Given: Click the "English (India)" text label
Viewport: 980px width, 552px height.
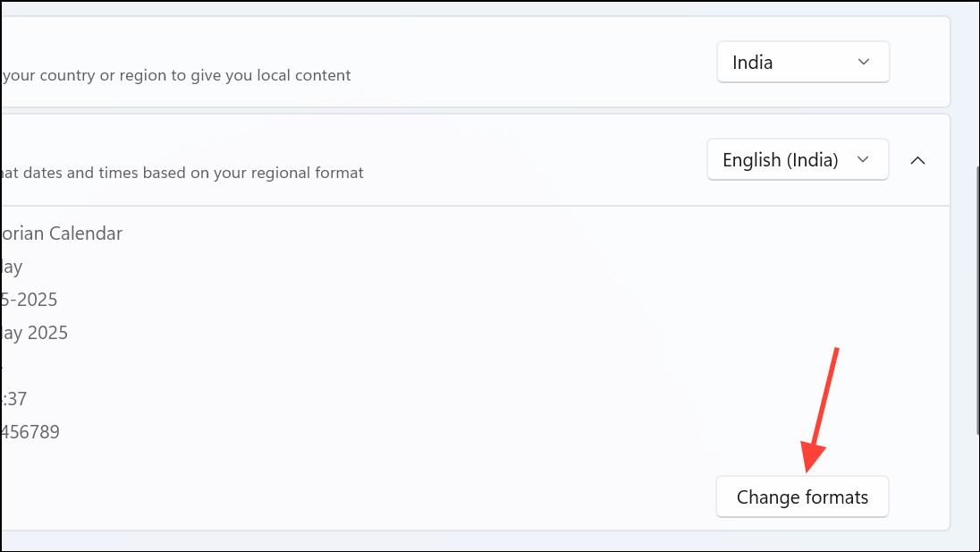Looking at the screenshot, I should click(x=780, y=160).
